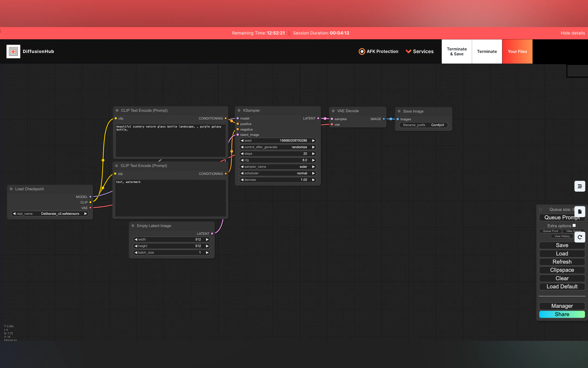Collapse the KSampler node via its dot
Image resolution: width=588 pixels, height=368 pixels.
coord(239,111)
